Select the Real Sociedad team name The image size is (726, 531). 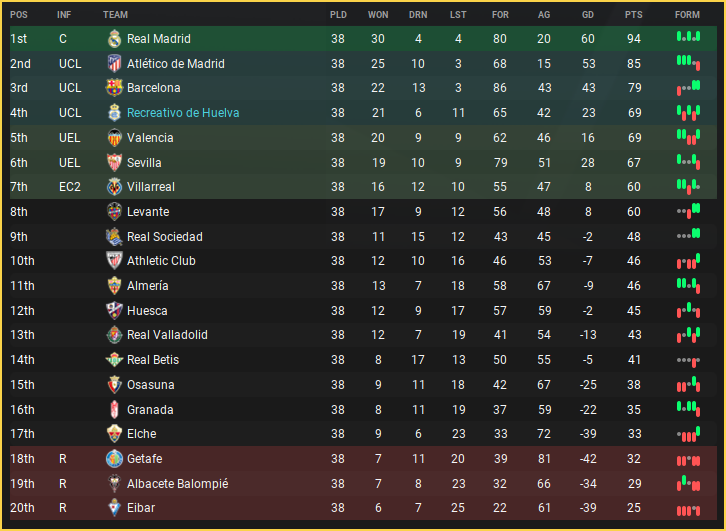tap(165, 237)
